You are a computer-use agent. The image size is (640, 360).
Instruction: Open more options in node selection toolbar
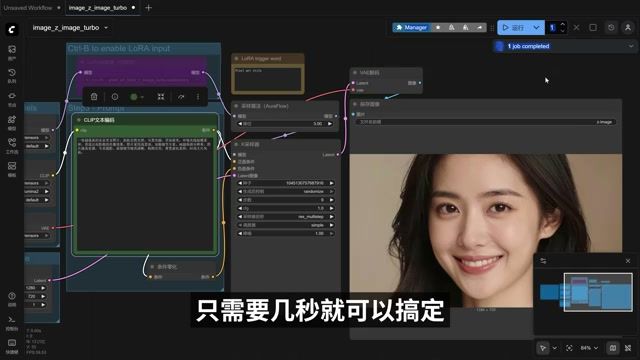pos(198,97)
